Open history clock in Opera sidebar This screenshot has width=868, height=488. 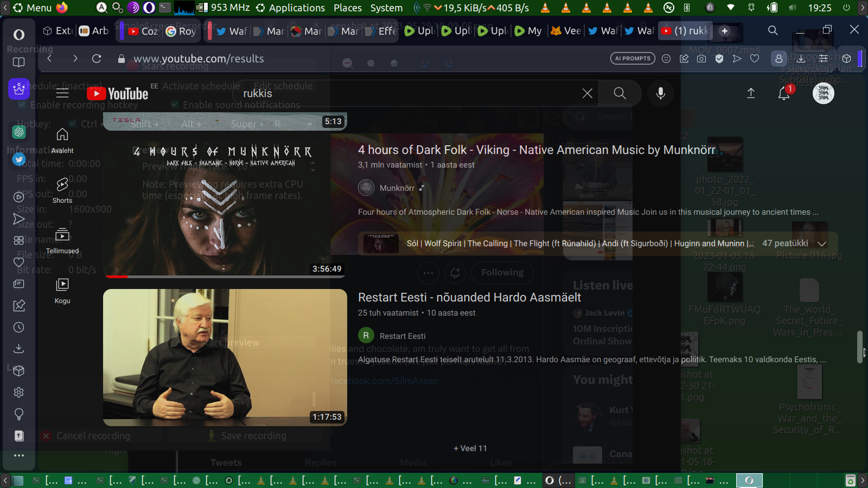[19, 327]
